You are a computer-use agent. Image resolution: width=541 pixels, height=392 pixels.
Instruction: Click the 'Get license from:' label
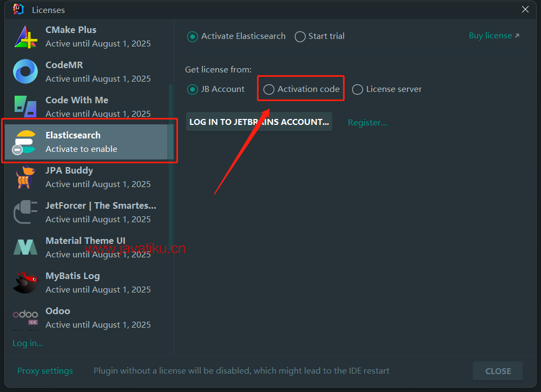click(219, 70)
